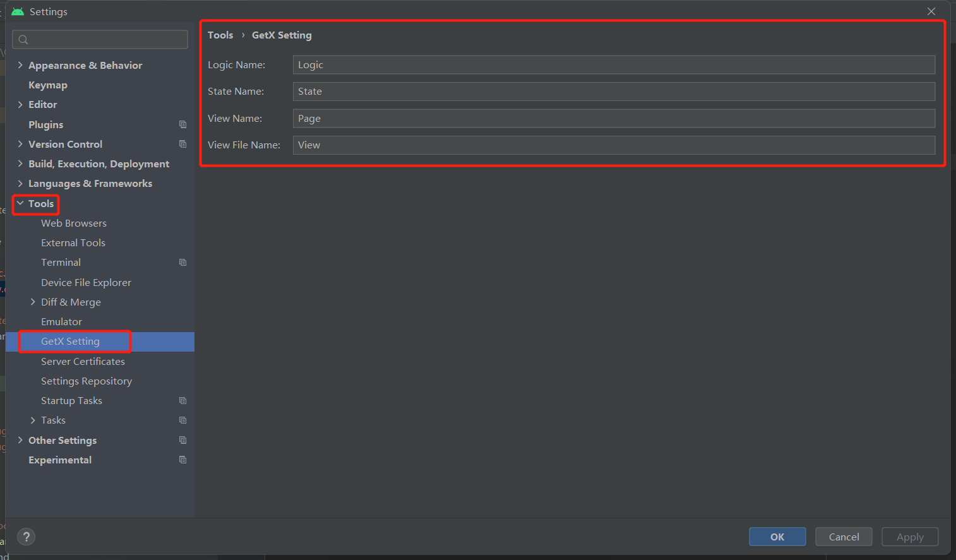
Task: Click the 'GetX Setting' breadcrumb text
Action: point(282,35)
